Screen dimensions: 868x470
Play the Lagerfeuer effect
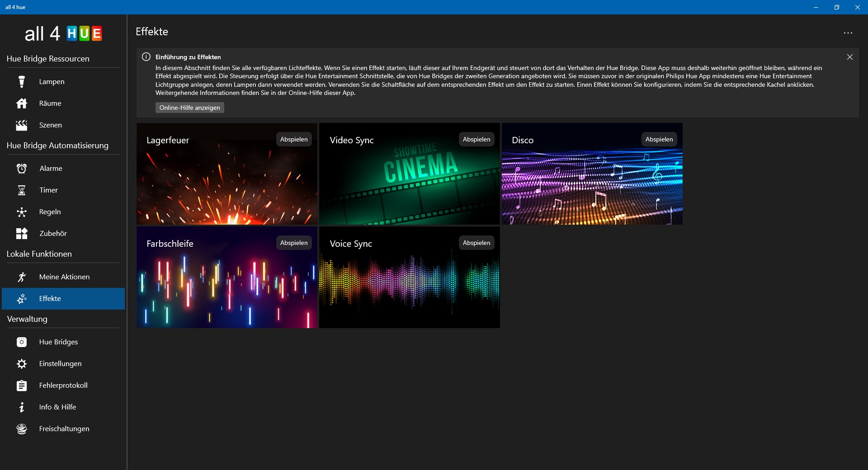click(294, 139)
